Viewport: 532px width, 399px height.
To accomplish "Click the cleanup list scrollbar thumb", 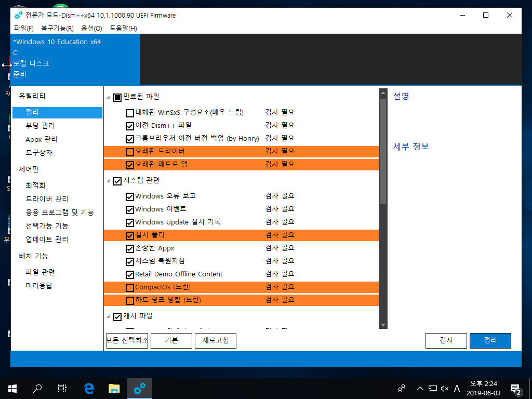I will (383, 151).
